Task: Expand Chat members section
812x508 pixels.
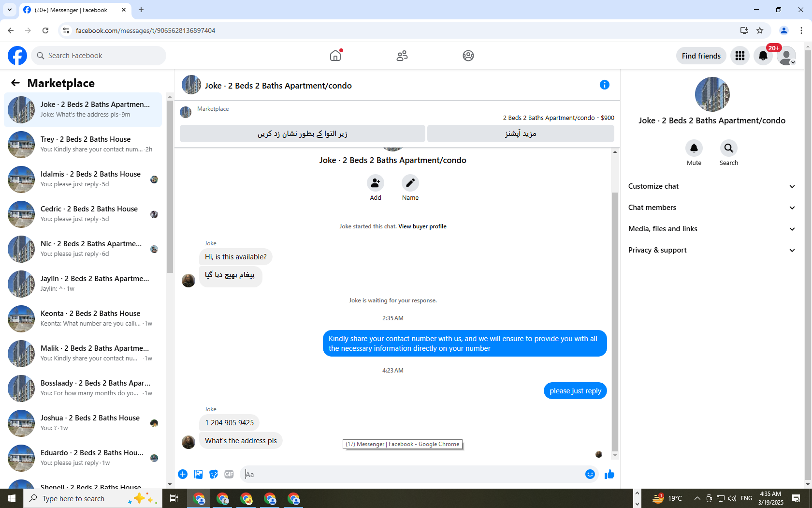Action: click(712, 208)
